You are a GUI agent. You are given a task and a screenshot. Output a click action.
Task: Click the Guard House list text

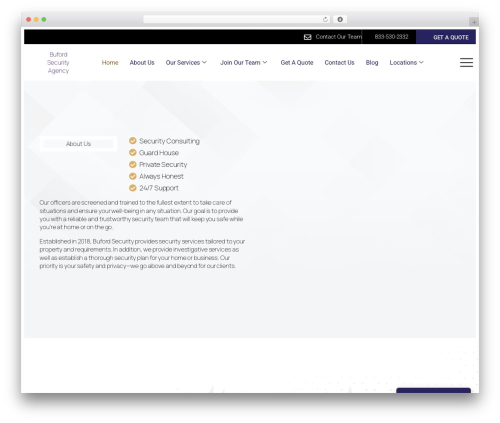coord(159,153)
